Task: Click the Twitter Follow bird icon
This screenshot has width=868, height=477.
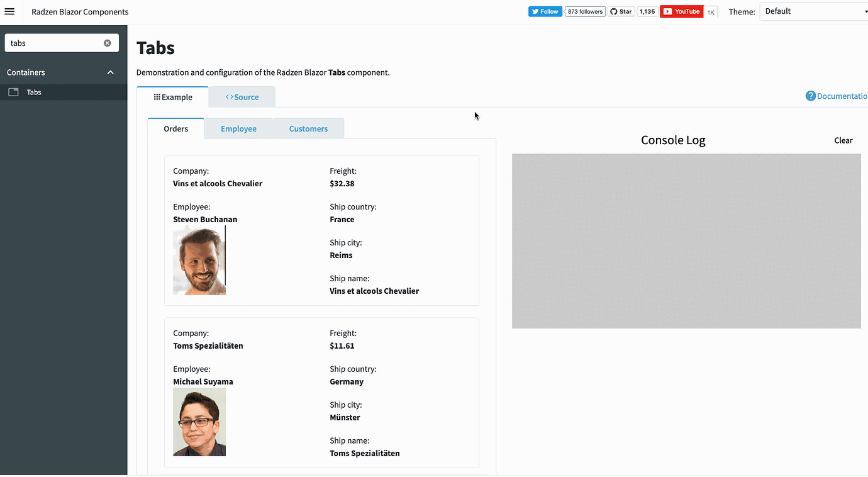Action: pyautogui.click(x=535, y=11)
